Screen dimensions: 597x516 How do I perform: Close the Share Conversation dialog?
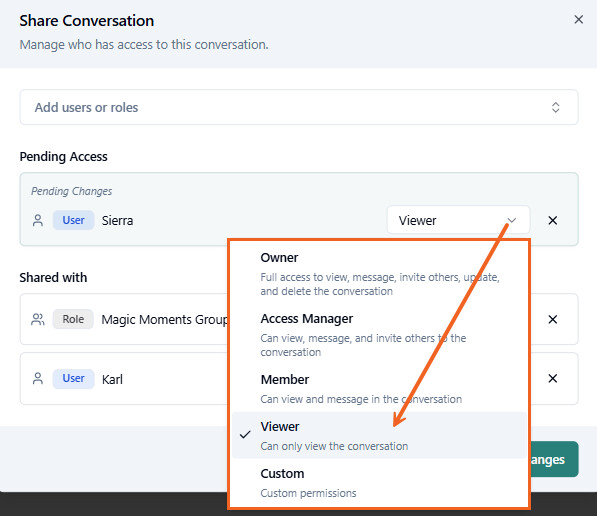[578, 19]
